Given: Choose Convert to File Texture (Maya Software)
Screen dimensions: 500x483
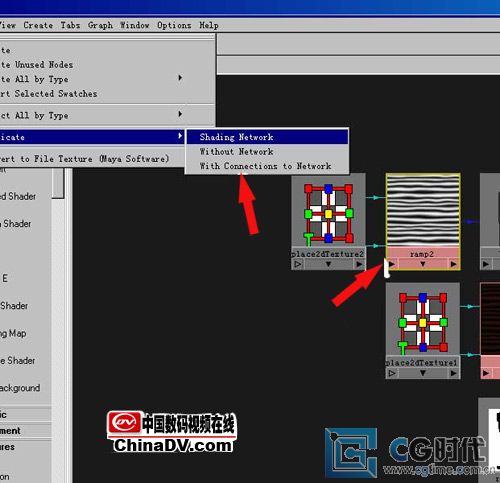Looking at the screenshot, I should (x=92, y=159).
